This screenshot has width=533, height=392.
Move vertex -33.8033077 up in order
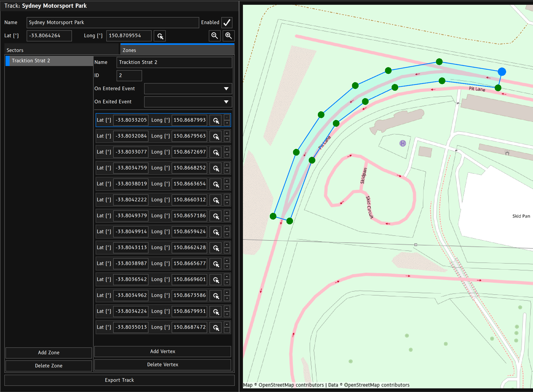coord(227,149)
